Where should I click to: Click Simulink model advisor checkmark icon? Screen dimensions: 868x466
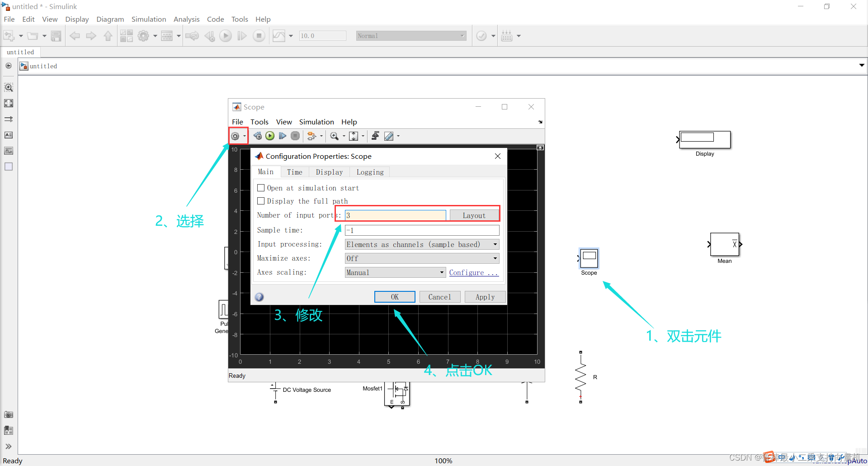pos(482,36)
